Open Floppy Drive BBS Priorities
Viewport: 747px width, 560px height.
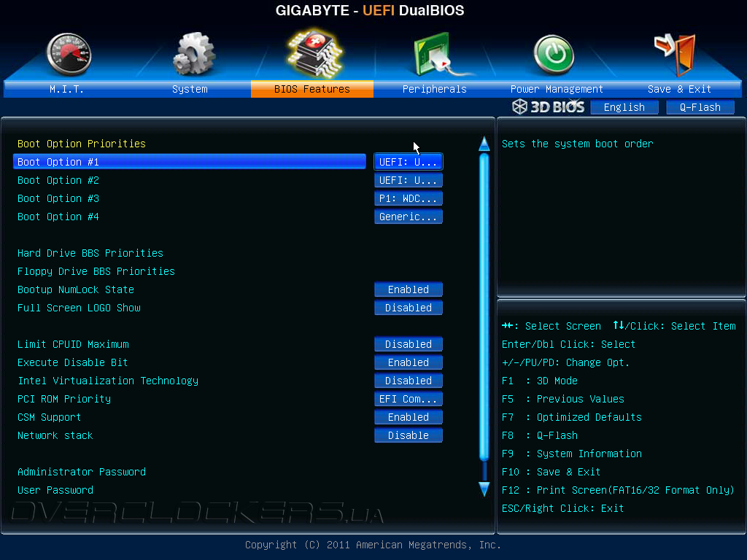point(96,271)
